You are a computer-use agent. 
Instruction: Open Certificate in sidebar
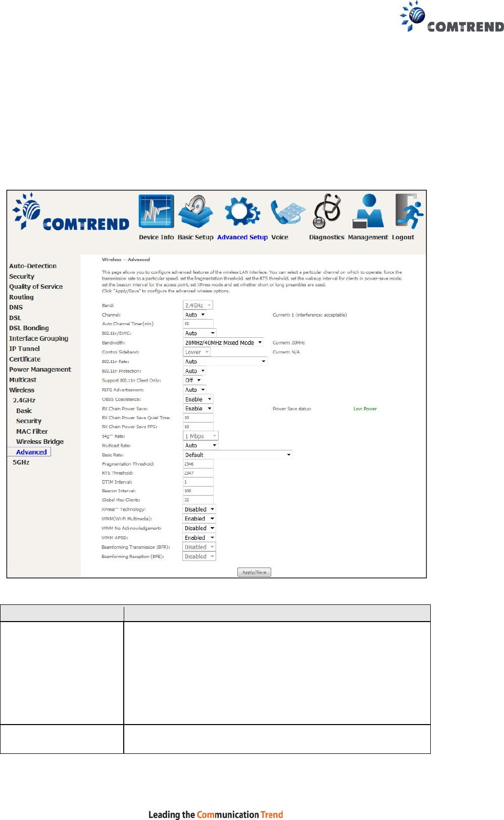[25, 360]
